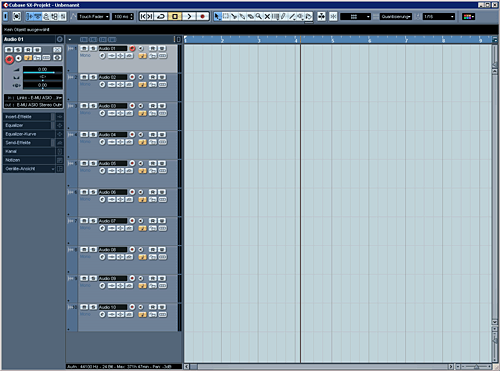Toggle the Inspector monitor button
The height and width of the screenshot is (371, 500).
click(19, 58)
